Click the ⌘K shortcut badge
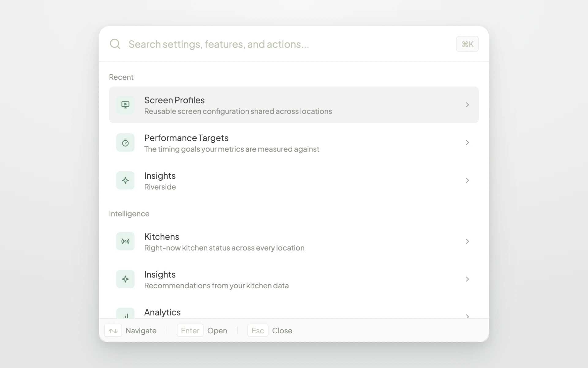The height and width of the screenshot is (368, 588). click(467, 44)
